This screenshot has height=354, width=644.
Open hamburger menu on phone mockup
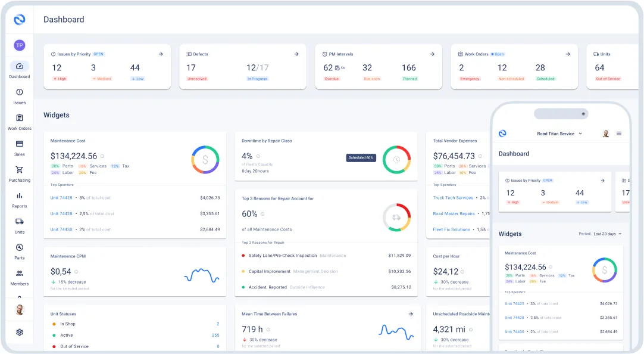[x=619, y=133]
